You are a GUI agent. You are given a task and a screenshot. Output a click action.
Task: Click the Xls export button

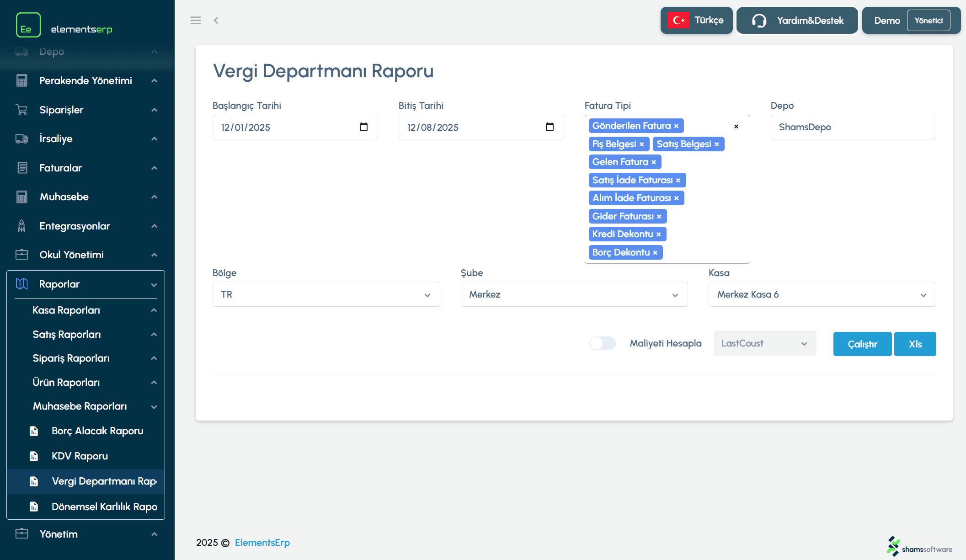pyautogui.click(x=915, y=344)
